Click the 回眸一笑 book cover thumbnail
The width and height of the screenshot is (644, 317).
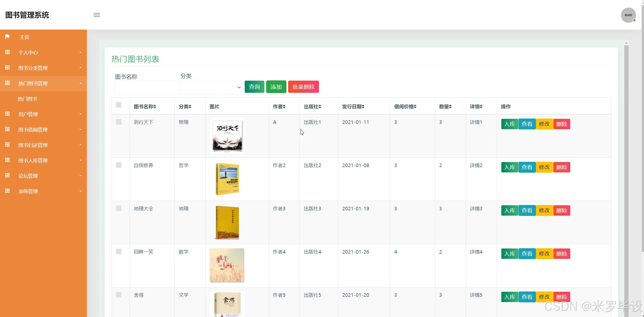[227, 265]
